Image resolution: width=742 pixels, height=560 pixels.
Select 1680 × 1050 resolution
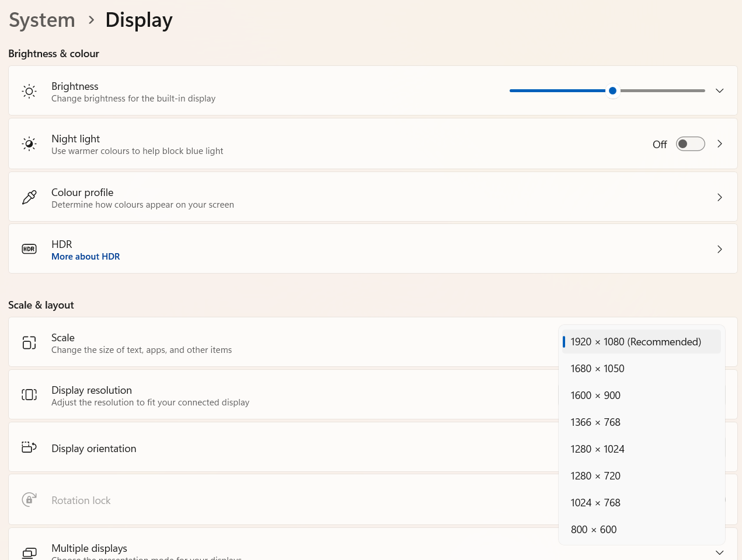(x=597, y=369)
